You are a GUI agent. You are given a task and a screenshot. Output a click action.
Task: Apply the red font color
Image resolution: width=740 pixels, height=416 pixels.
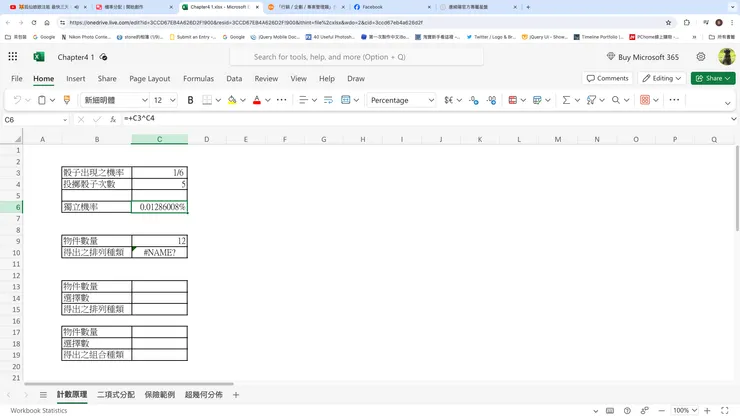(x=257, y=100)
